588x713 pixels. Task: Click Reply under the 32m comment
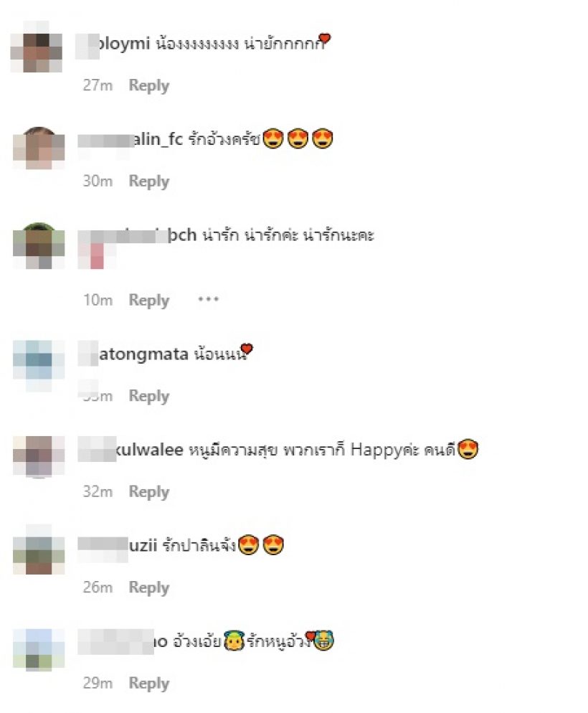point(148,492)
